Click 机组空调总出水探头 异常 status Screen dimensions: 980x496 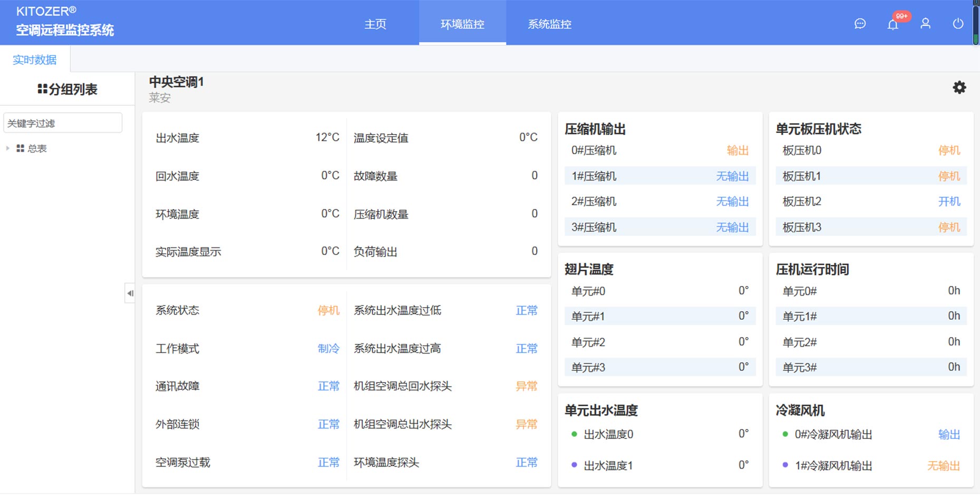526,424
